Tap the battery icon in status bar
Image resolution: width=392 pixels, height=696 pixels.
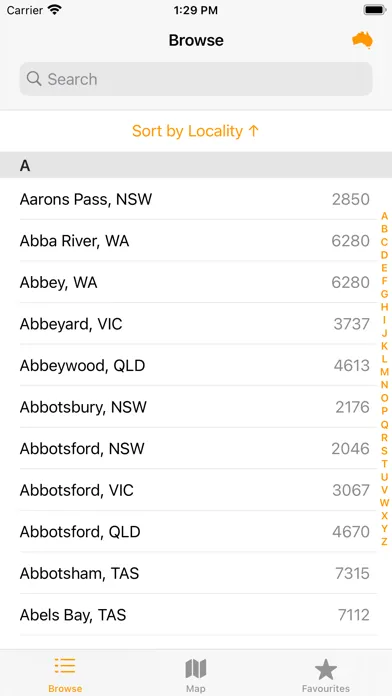click(x=375, y=10)
